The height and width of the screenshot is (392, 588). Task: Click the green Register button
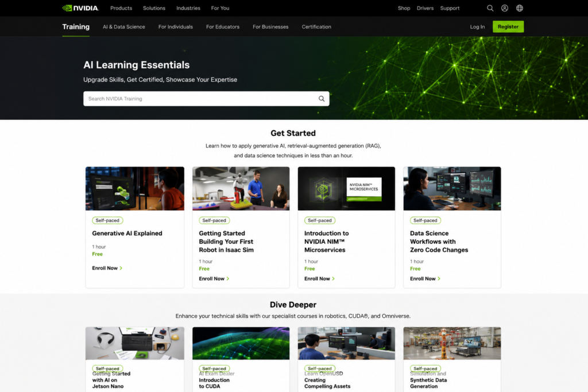508,26
